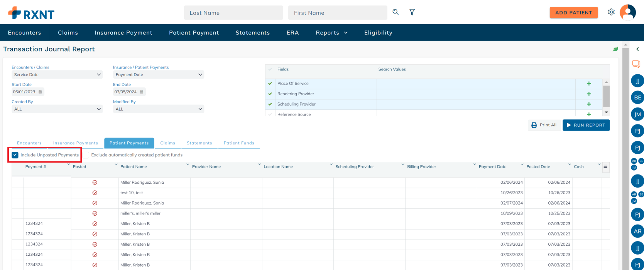Viewport: 644px width, 270px height.
Task: Open Patient Name column filter arrow
Action: pos(188,164)
